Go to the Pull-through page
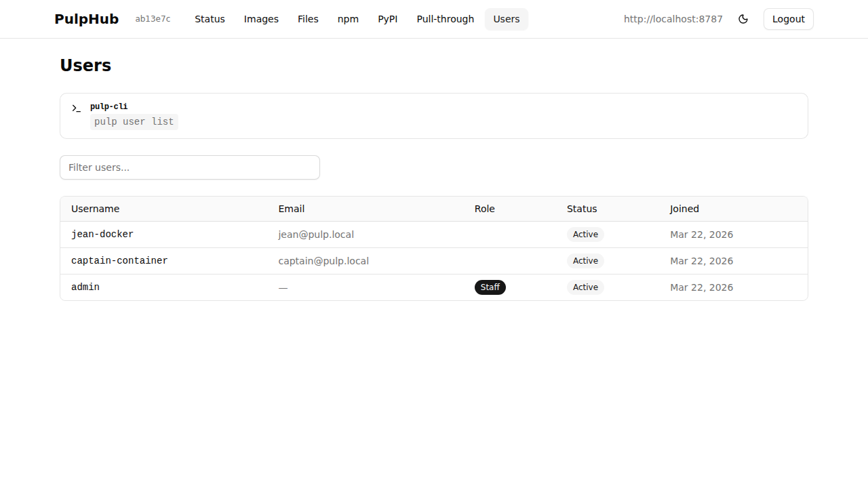 tap(445, 19)
